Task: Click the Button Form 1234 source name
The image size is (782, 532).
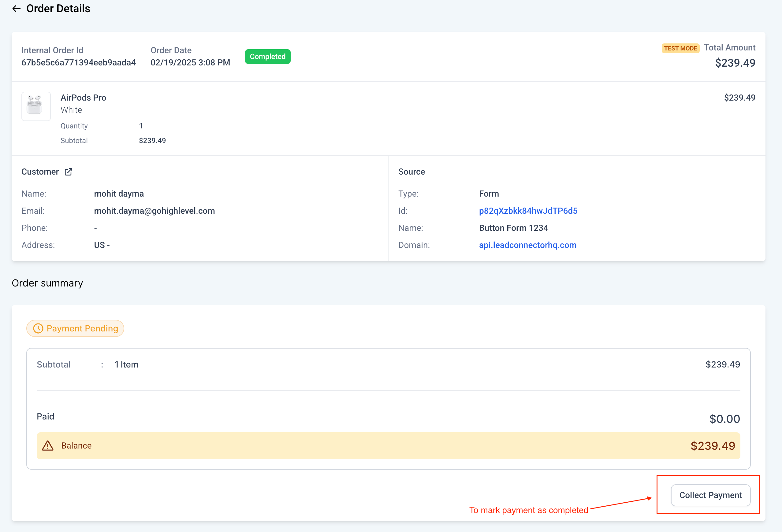Action: coord(513,228)
